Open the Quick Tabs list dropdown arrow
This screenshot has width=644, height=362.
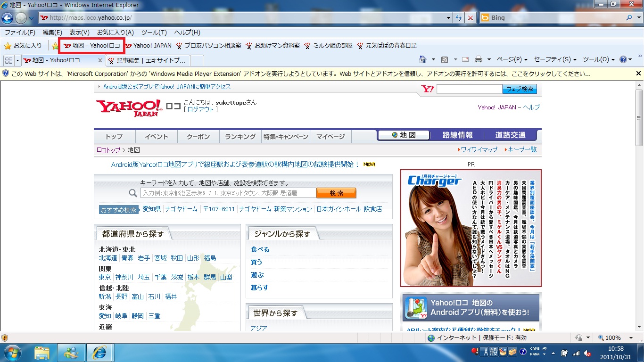(x=17, y=60)
